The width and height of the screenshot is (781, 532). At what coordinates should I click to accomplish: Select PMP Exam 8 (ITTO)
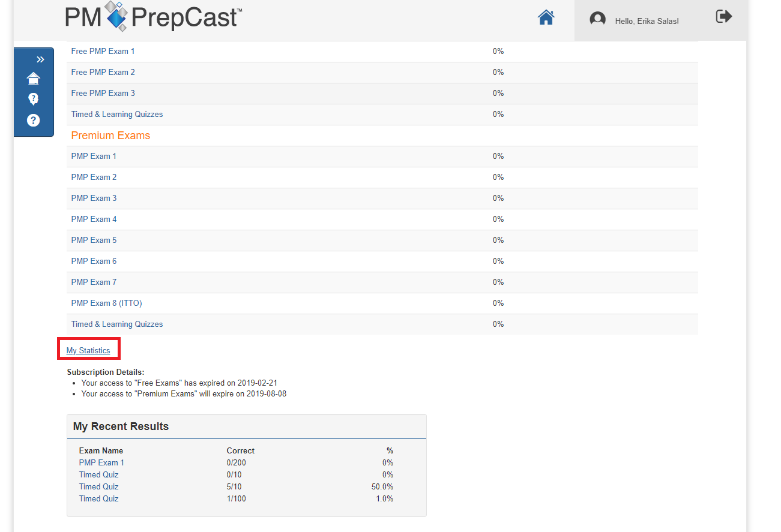click(x=106, y=303)
